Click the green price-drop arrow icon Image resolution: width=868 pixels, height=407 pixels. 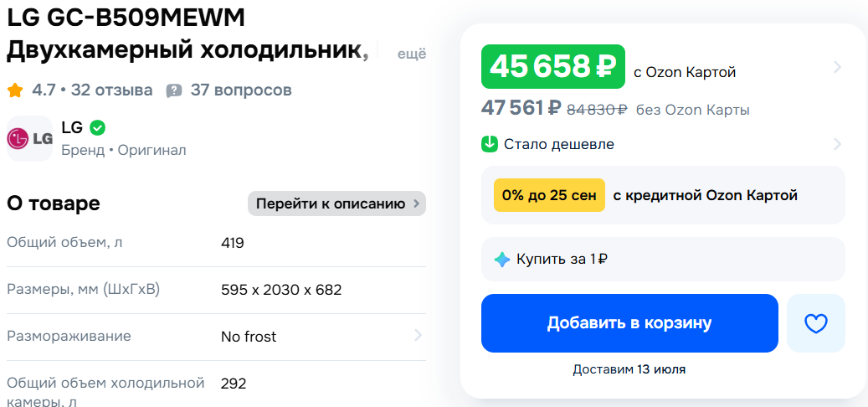pos(490,144)
